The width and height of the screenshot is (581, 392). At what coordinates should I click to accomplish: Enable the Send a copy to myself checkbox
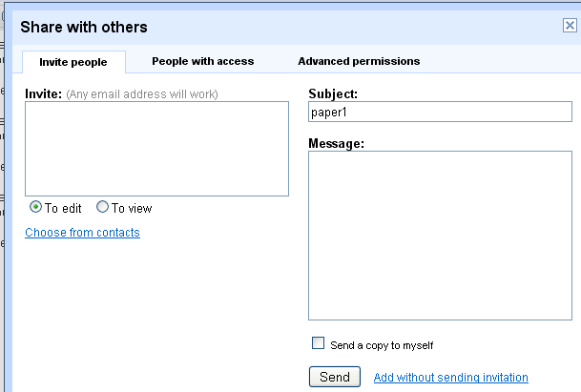point(319,344)
